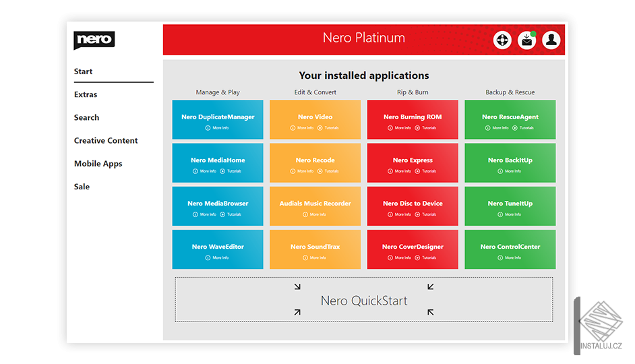Click the bottom-right arrow of Nero QuickStart
This screenshot has width=635, height=364.
pyautogui.click(x=431, y=312)
